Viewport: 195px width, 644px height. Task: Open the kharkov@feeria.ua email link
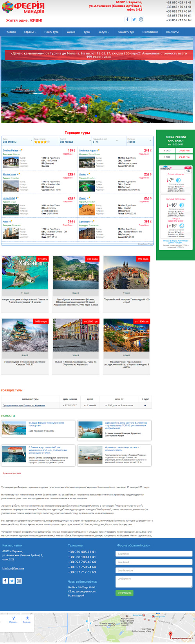click(x=13, y=568)
